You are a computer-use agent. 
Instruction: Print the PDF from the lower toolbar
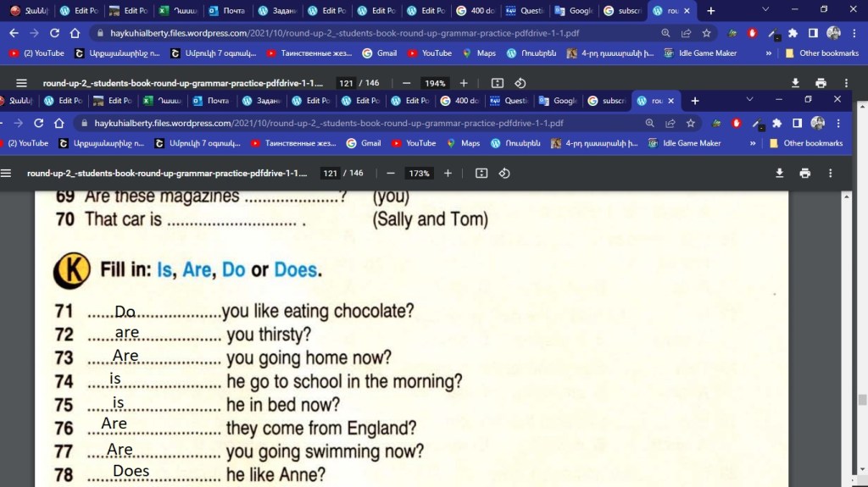point(804,173)
